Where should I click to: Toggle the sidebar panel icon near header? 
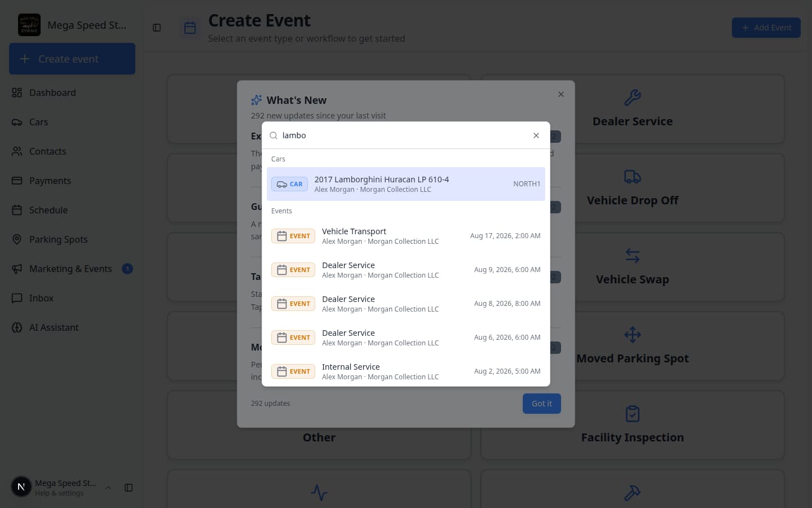157,28
